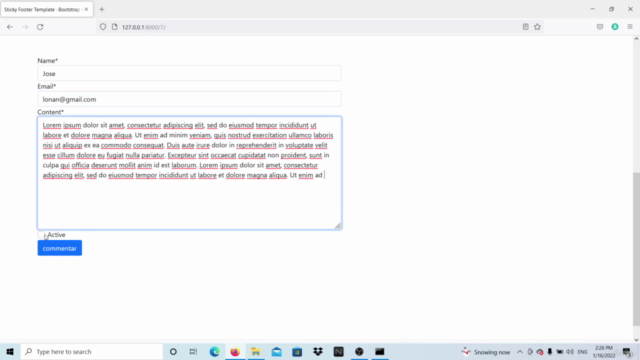Bookmark this page with the star icon
The width and height of the screenshot is (640, 360).
click(x=537, y=27)
